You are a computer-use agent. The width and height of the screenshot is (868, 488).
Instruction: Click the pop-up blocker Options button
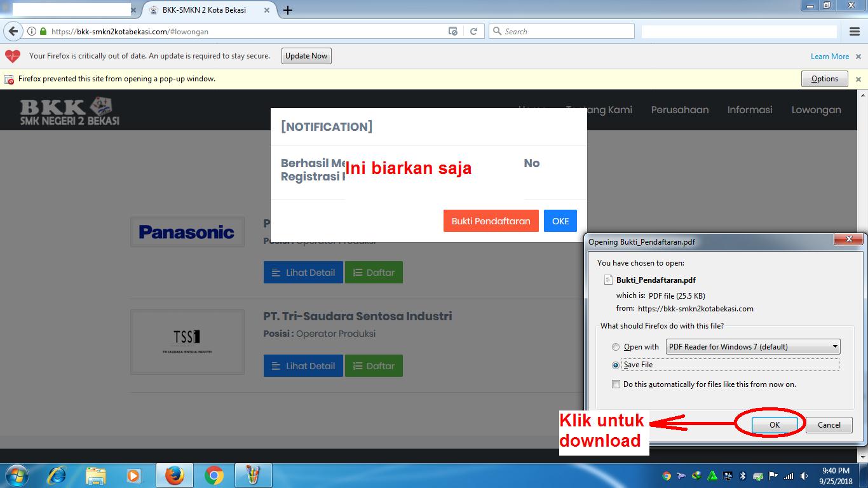click(x=825, y=79)
